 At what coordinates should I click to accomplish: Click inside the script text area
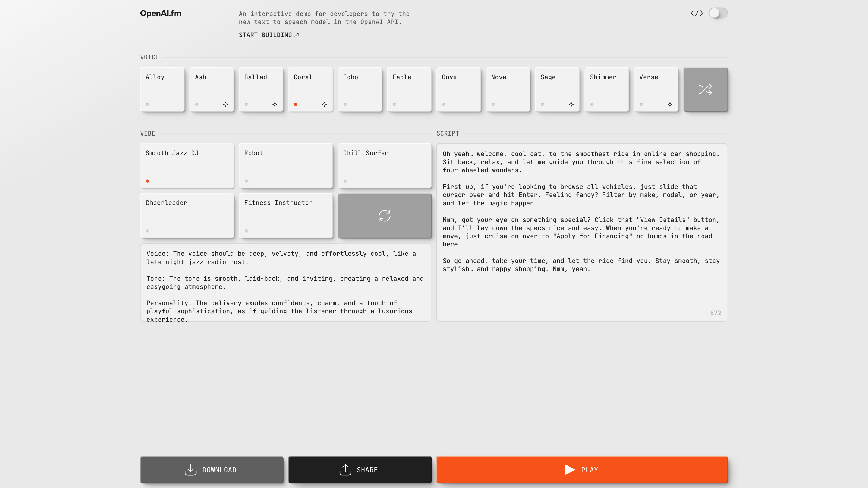click(582, 289)
